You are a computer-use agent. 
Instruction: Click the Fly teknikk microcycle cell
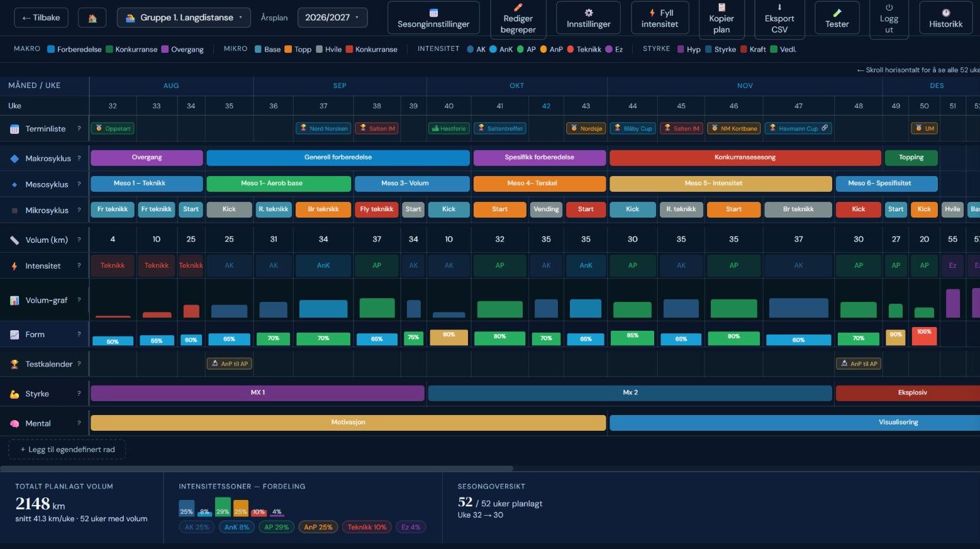[377, 209]
